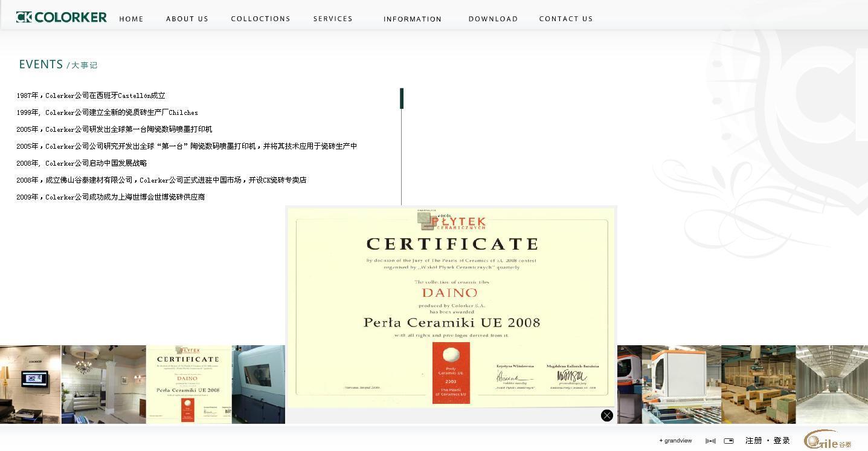Open the INFORMATION menu item

pos(413,19)
